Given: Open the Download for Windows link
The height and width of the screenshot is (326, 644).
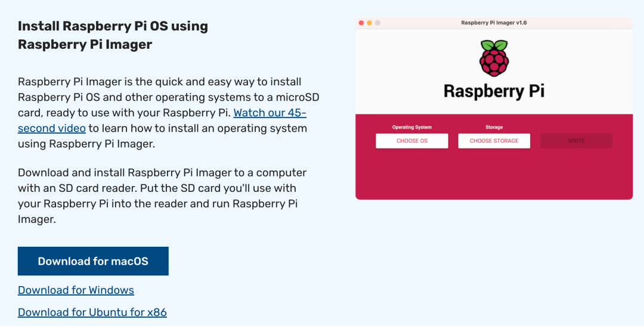Looking at the screenshot, I should coord(76,290).
